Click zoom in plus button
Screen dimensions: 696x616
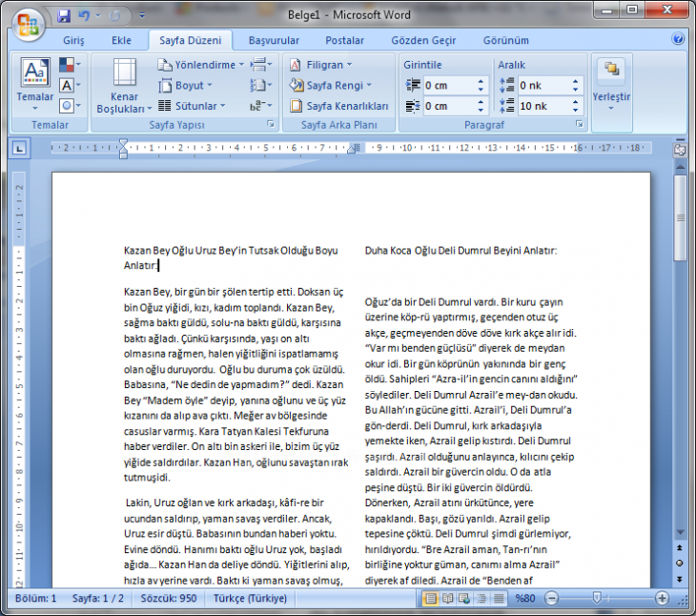tap(662, 598)
